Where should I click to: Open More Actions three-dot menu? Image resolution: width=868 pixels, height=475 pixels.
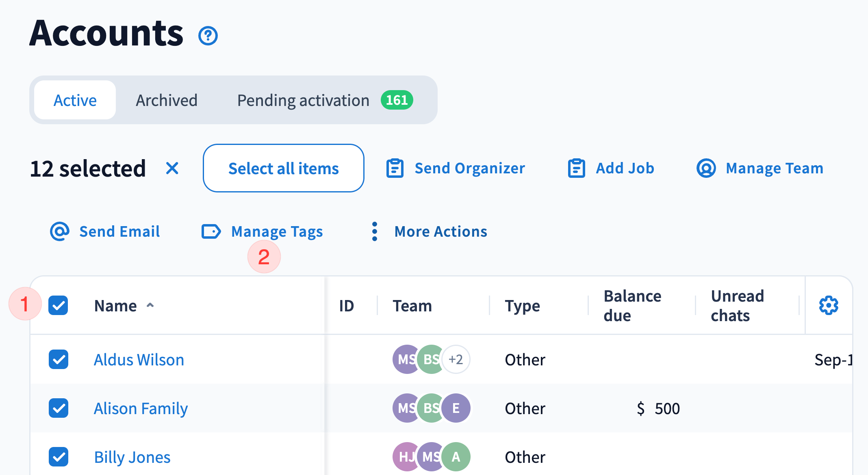(375, 231)
